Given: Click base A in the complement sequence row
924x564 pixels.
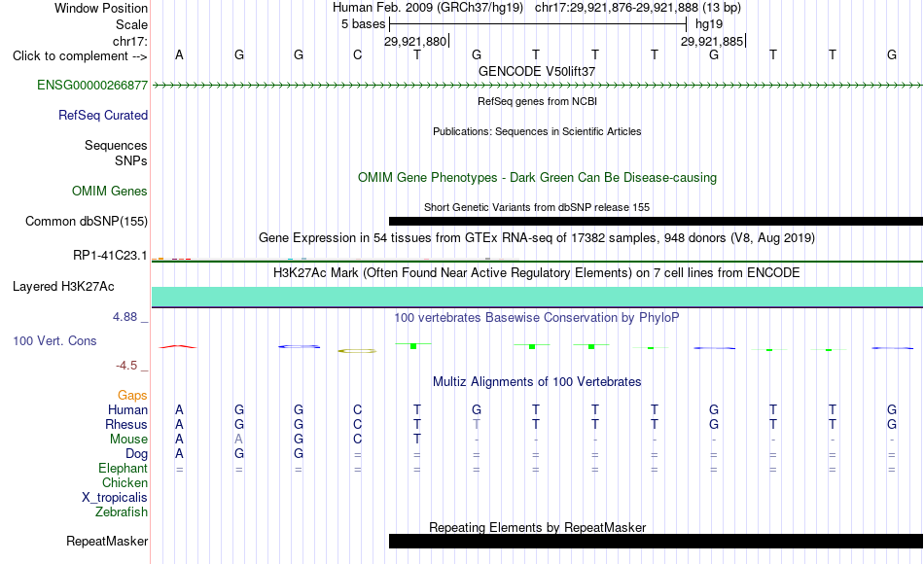Looking at the screenshot, I should (179, 54).
